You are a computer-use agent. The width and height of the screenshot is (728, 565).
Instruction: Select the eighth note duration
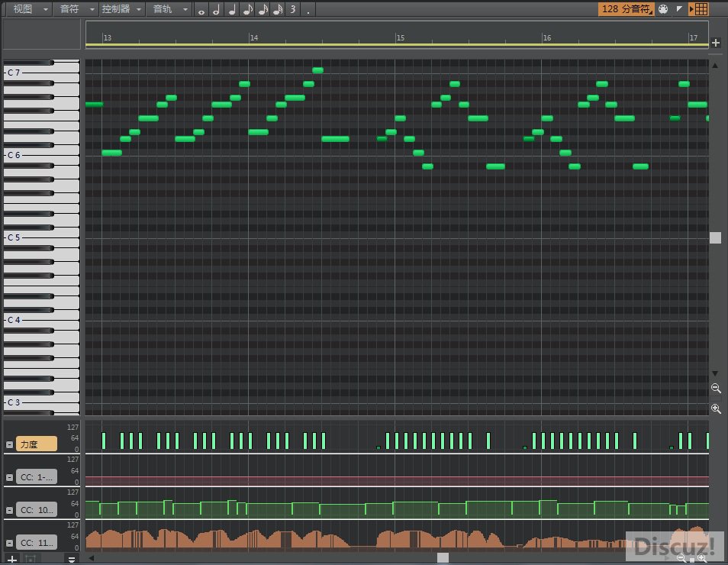247,9
